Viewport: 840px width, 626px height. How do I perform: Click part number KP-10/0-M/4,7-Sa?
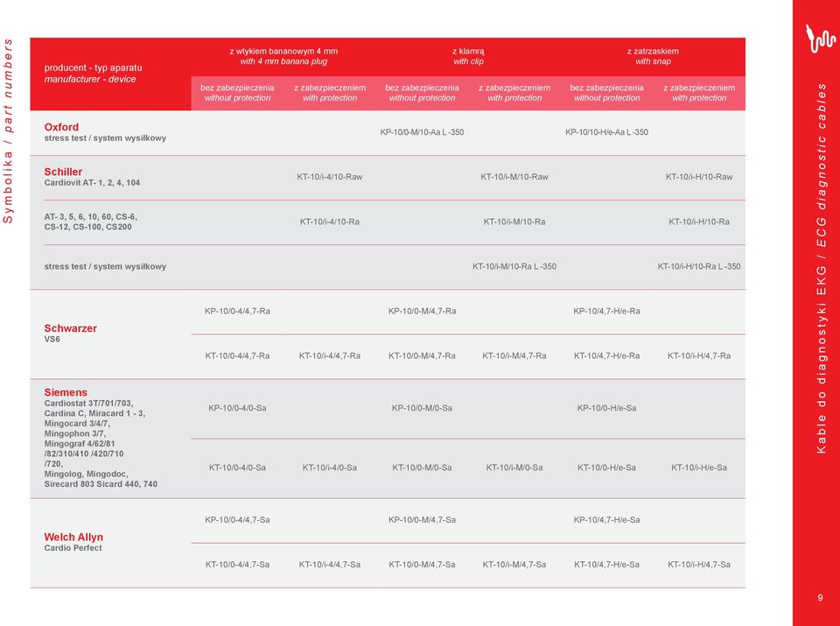click(x=422, y=520)
